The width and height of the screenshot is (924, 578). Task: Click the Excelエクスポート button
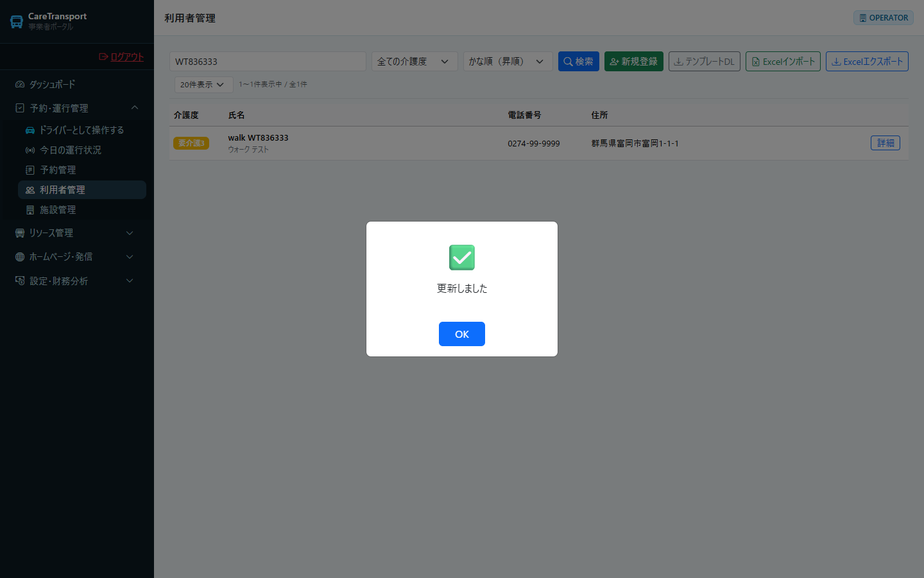tap(867, 62)
